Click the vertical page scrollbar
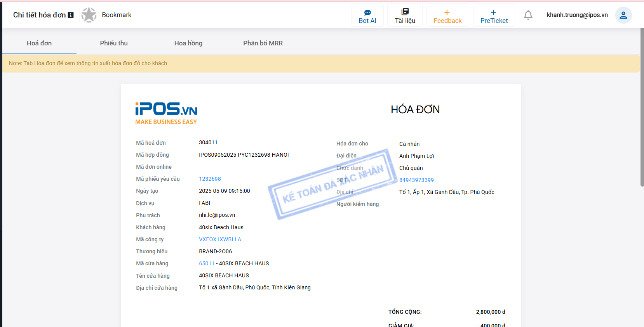644x327 pixels. point(642,107)
